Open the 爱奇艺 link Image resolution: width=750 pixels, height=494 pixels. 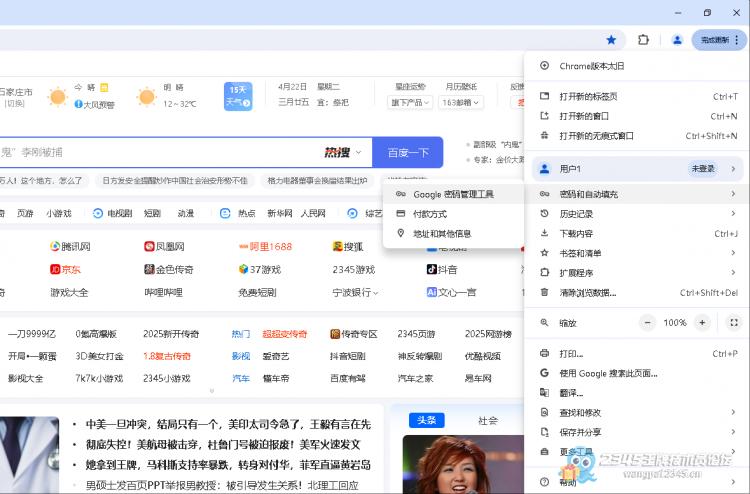276,356
